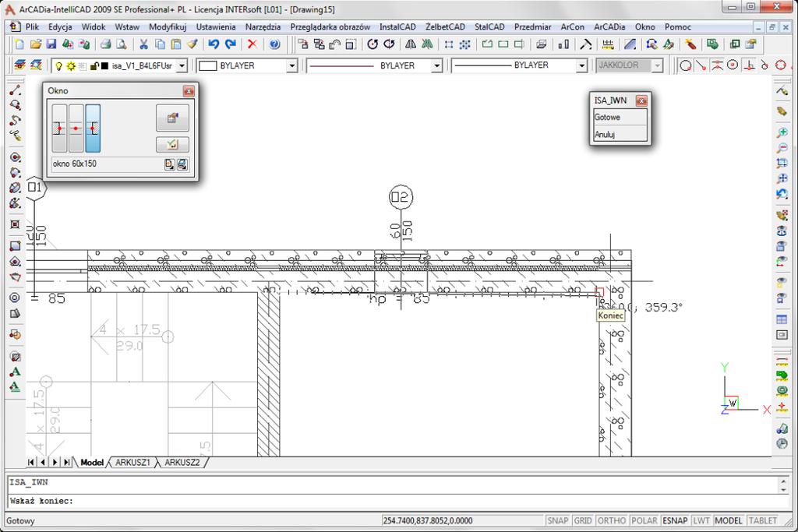Image resolution: width=798 pixels, height=532 pixels.
Task: Toggle GRID in the status bar
Action: tap(583, 521)
